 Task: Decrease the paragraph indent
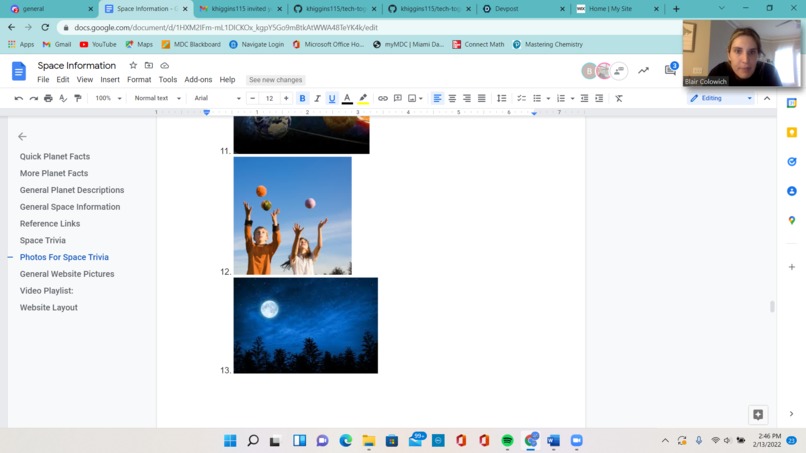(584, 98)
